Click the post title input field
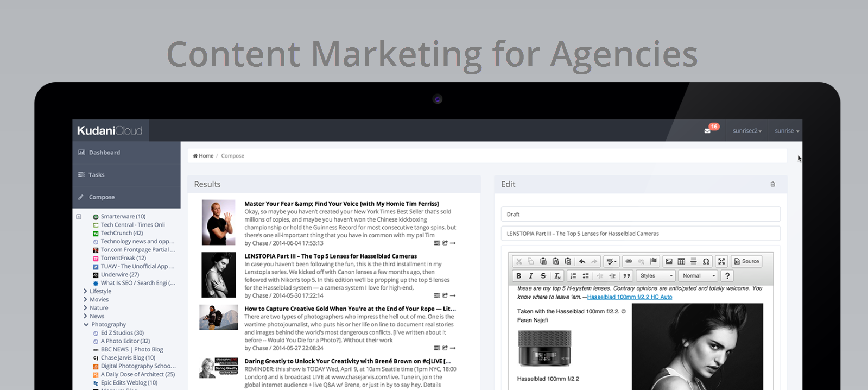Viewport: 868px width, 390px height. coord(641,234)
